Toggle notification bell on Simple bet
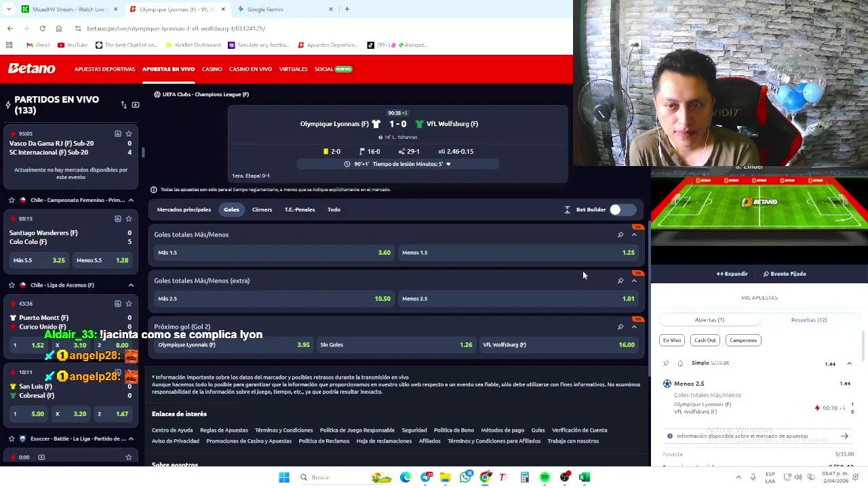868x488 pixels. [680, 363]
